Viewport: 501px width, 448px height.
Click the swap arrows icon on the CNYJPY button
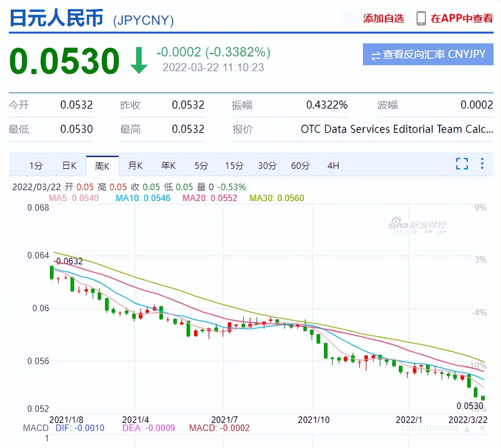click(375, 55)
